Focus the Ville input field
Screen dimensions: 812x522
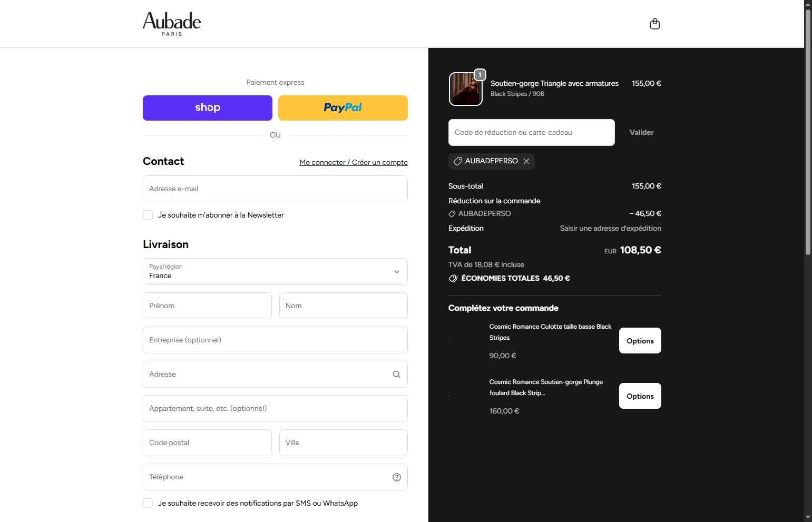coord(344,442)
